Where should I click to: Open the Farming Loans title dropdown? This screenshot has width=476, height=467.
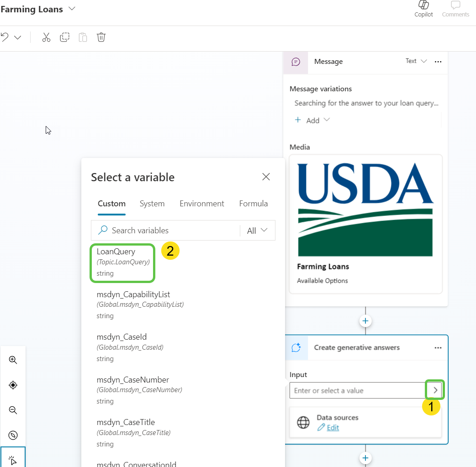click(x=72, y=9)
